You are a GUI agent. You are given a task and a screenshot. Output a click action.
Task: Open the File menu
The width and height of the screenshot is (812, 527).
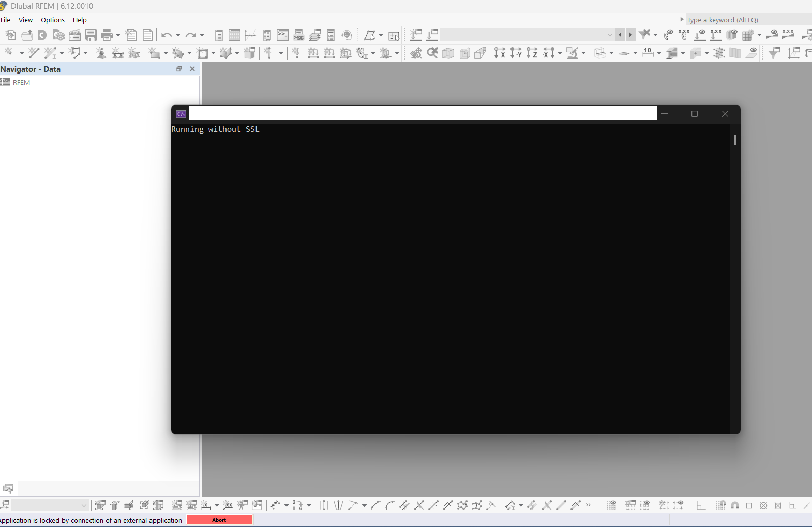click(6, 20)
